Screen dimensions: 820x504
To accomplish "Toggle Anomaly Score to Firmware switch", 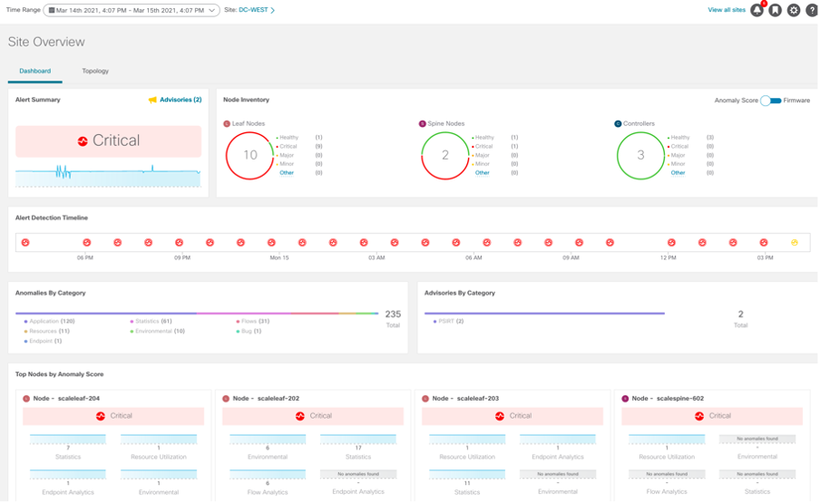I will [x=770, y=101].
